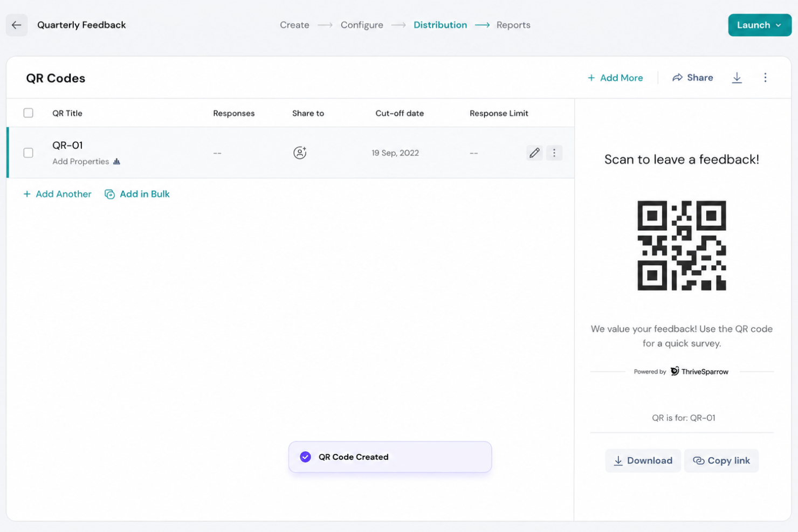Copy link for QR-01

[721, 460]
